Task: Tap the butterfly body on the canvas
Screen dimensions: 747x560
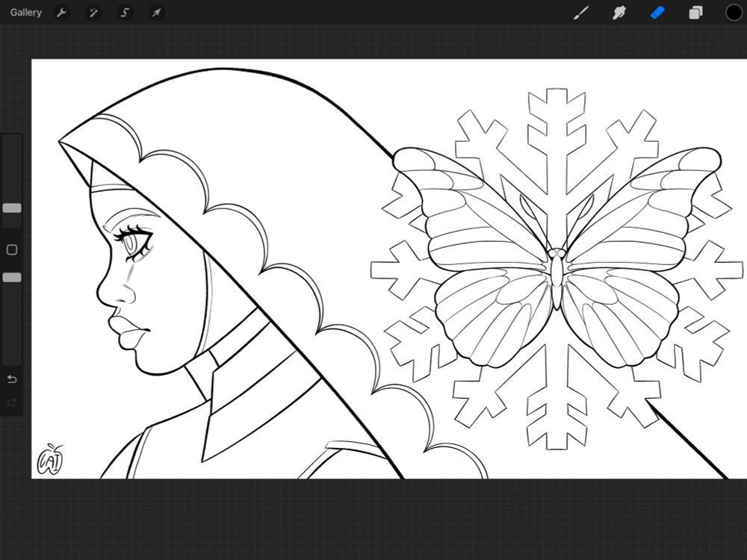Action: pyautogui.click(x=557, y=279)
